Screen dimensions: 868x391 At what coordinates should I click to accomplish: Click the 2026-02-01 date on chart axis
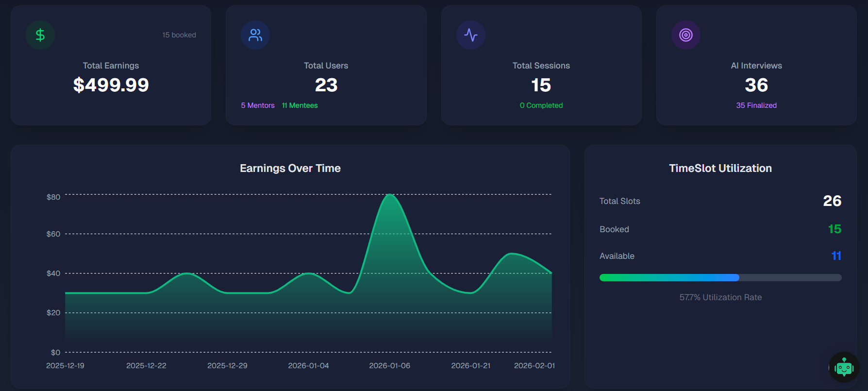click(x=534, y=366)
